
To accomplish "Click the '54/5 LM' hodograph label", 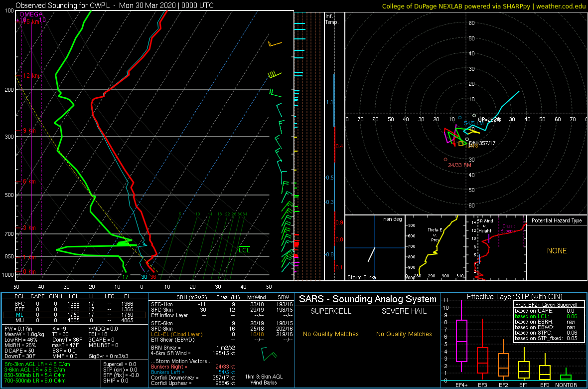I will (474, 123).
